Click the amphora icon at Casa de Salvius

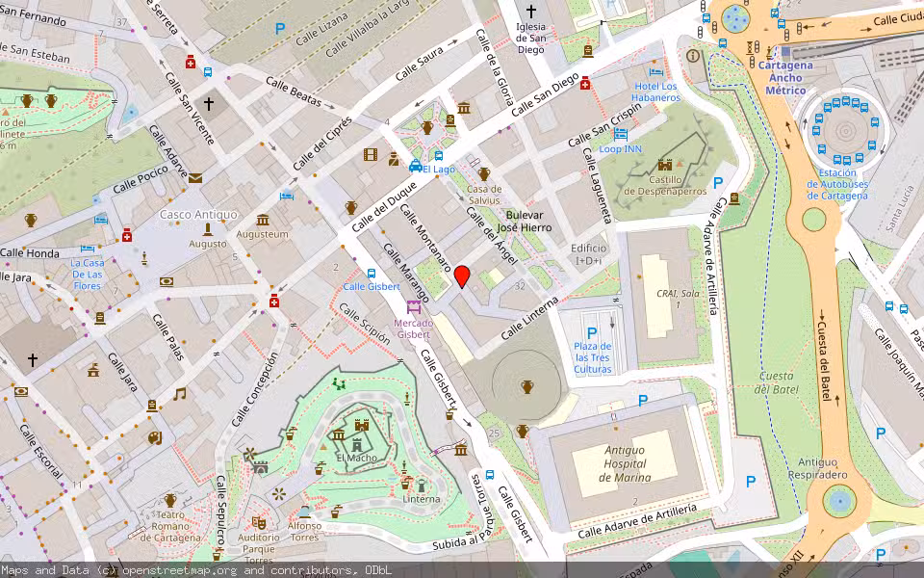483,172
